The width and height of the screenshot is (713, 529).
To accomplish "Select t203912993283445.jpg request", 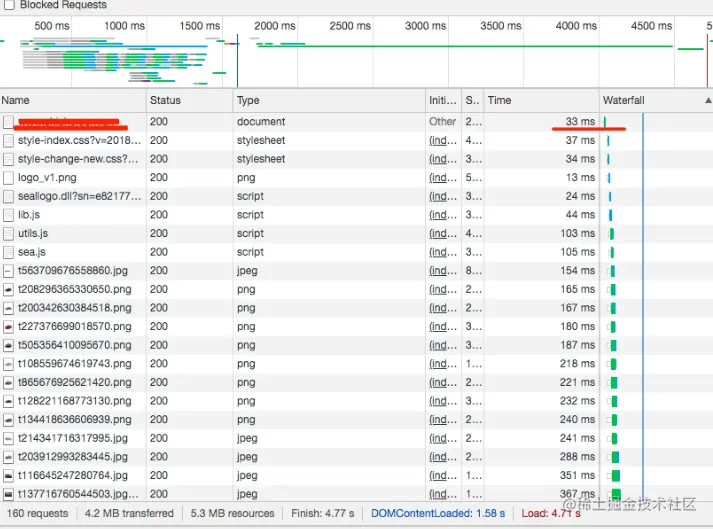I will tap(356, 458).
